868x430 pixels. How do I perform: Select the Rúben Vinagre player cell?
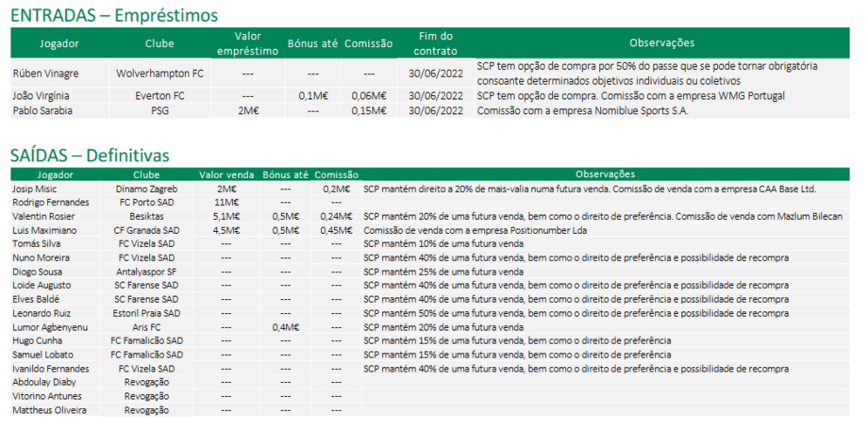click(45, 73)
